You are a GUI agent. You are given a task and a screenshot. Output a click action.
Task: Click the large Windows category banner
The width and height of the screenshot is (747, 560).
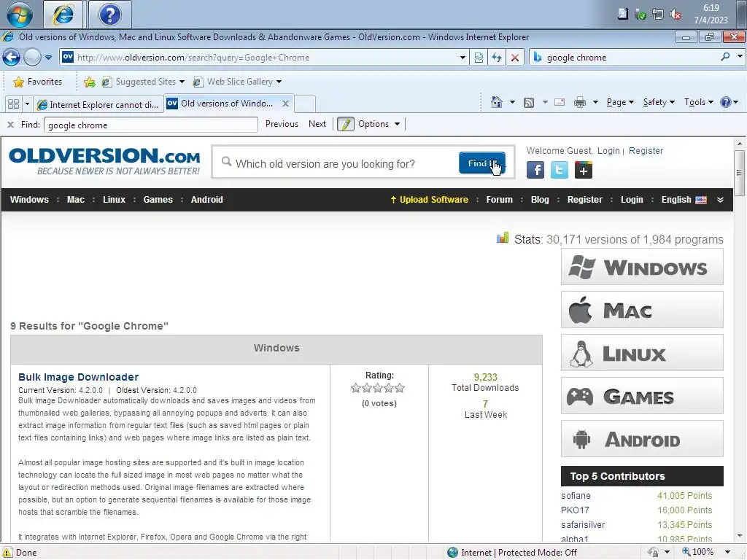click(x=642, y=267)
